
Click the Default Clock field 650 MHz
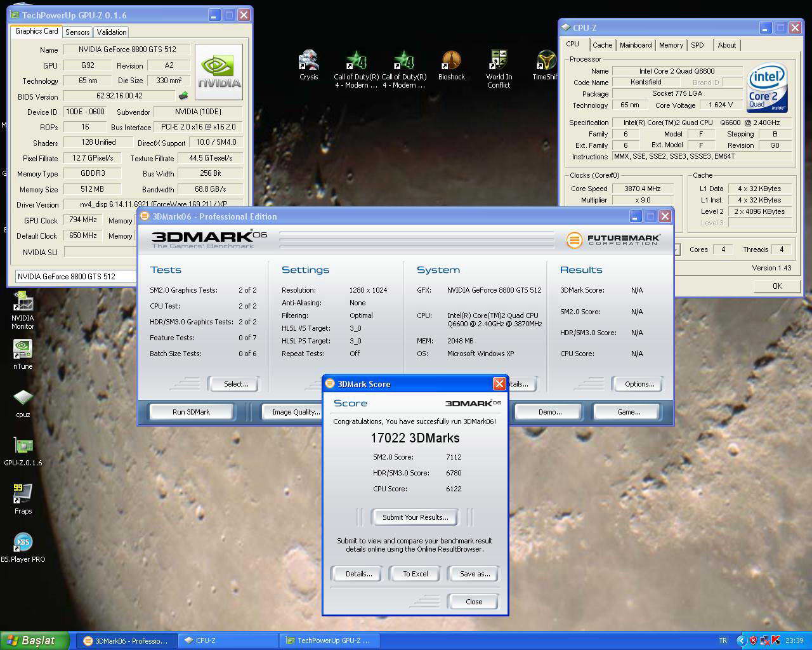[83, 235]
